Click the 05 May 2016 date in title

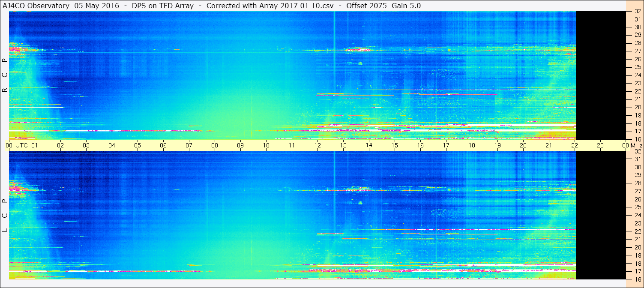97,6
